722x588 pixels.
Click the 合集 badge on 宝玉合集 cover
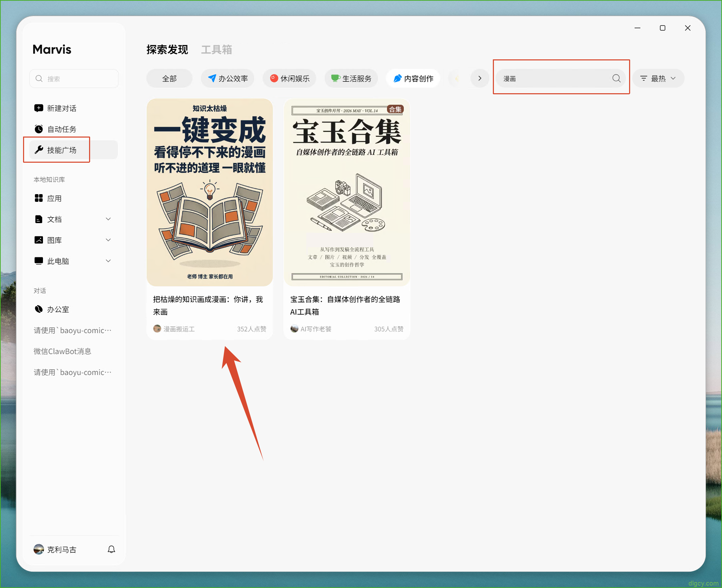click(395, 109)
